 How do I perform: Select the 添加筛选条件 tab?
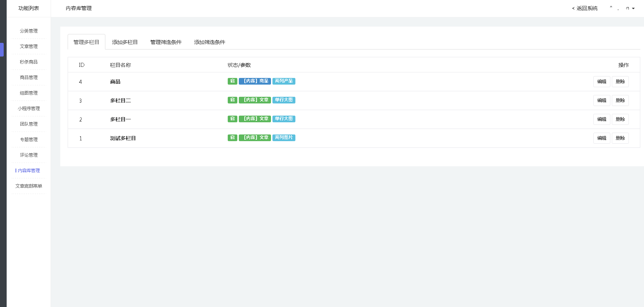210,42
